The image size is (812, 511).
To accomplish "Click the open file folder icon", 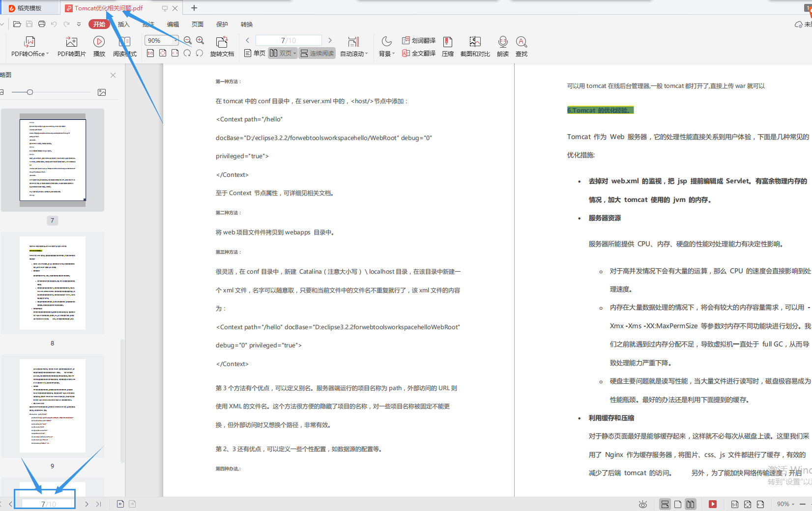I will click(x=17, y=24).
